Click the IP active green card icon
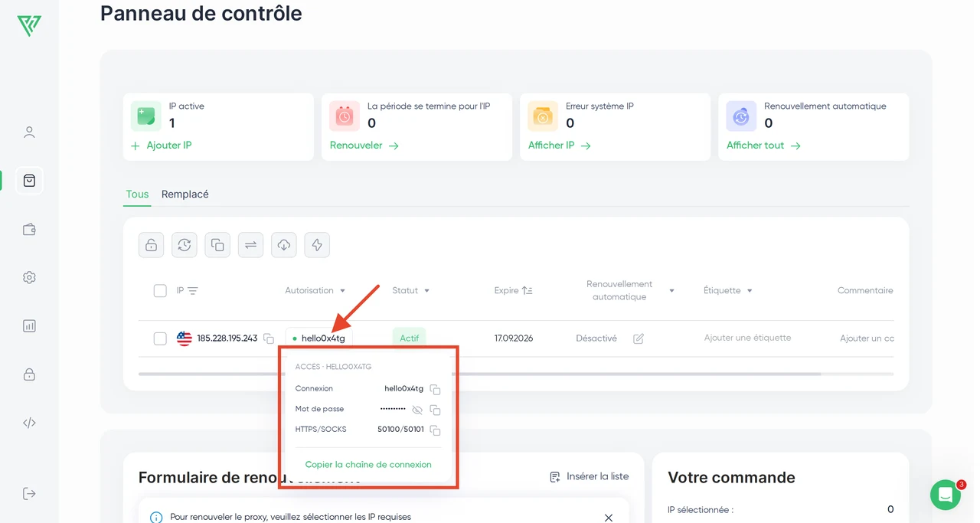 [x=146, y=116]
